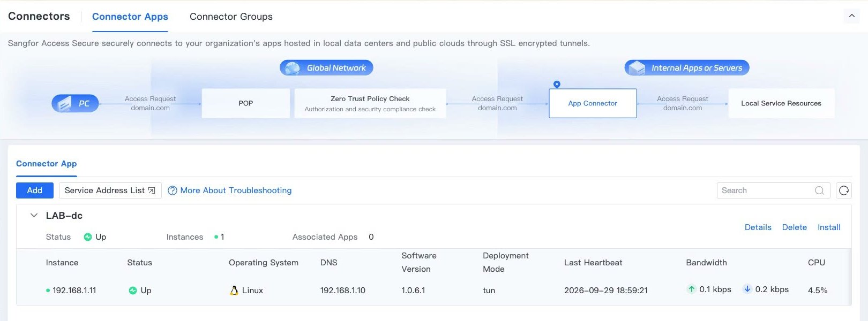868x321 pixels.
Task: Open the Service Address List
Action: point(110,190)
